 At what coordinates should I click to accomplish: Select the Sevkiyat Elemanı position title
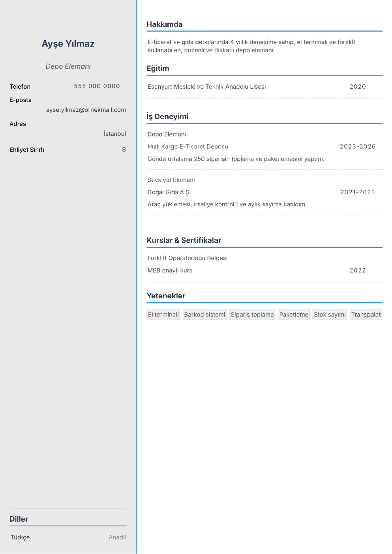(x=171, y=180)
